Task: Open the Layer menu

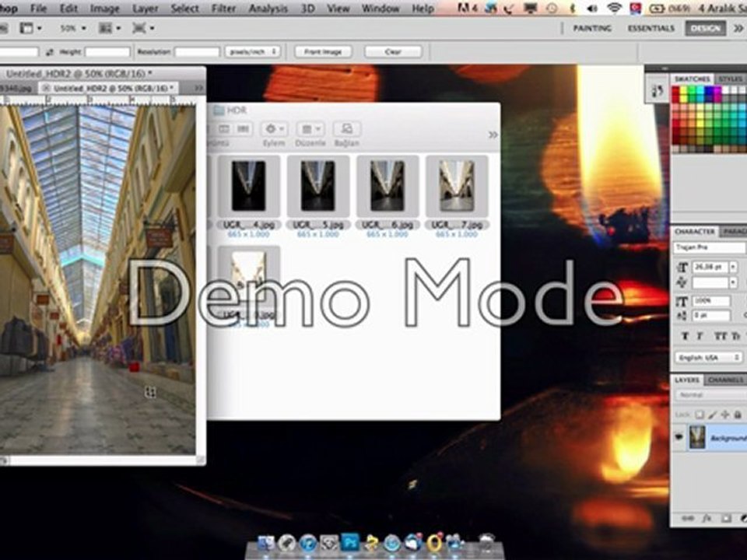Action: pyautogui.click(x=146, y=9)
